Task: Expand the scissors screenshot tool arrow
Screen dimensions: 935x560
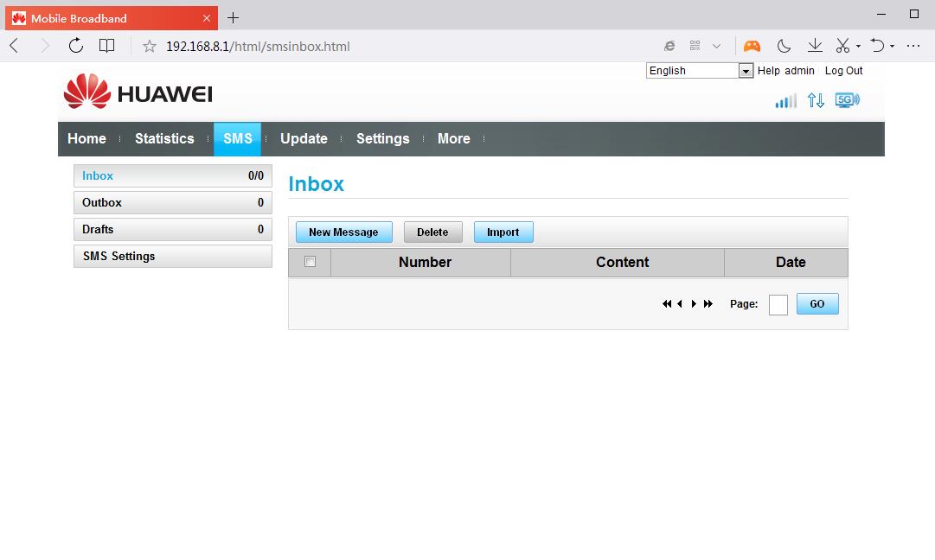Action: click(858, 47)
